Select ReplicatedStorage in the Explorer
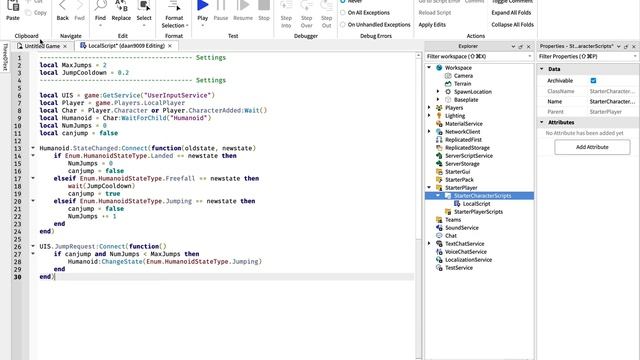 pos(467,148)
